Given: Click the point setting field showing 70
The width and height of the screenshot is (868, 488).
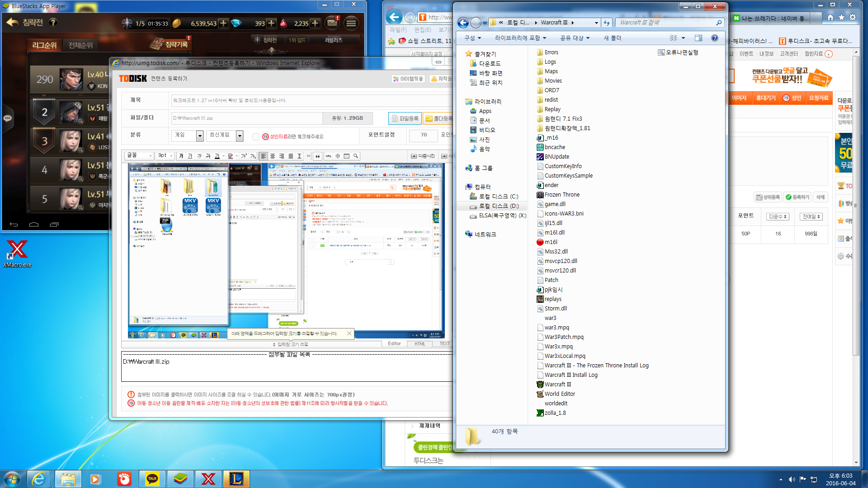Looking at the screenshot, I should (424, 135).
